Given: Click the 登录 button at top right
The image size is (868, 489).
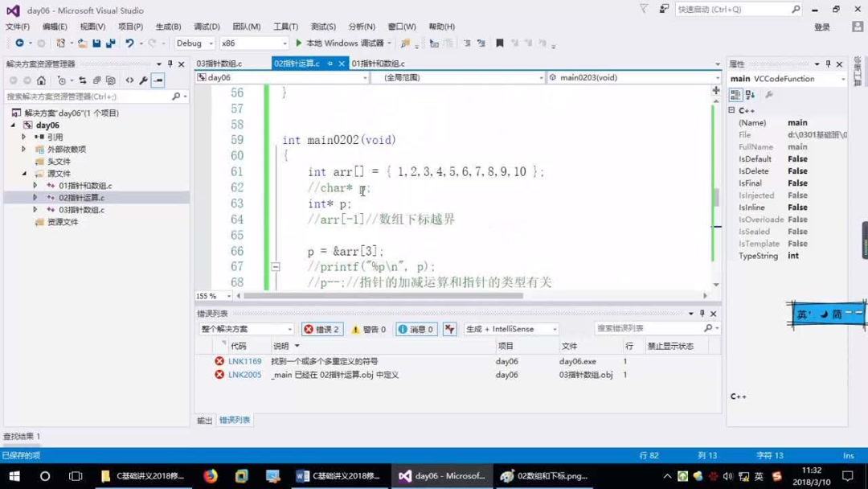Looking at the screenshot, I should point(823,26).
